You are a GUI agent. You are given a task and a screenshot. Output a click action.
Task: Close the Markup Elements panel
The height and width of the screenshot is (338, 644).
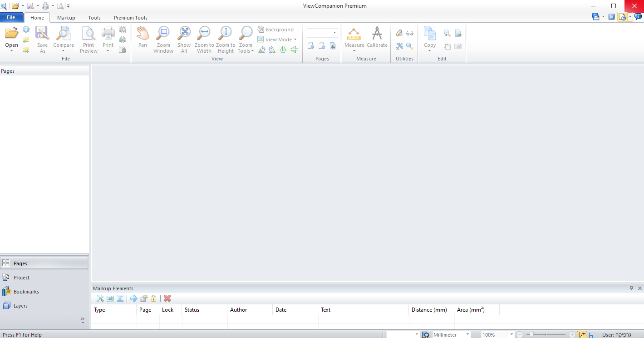[x=640, y=288]
